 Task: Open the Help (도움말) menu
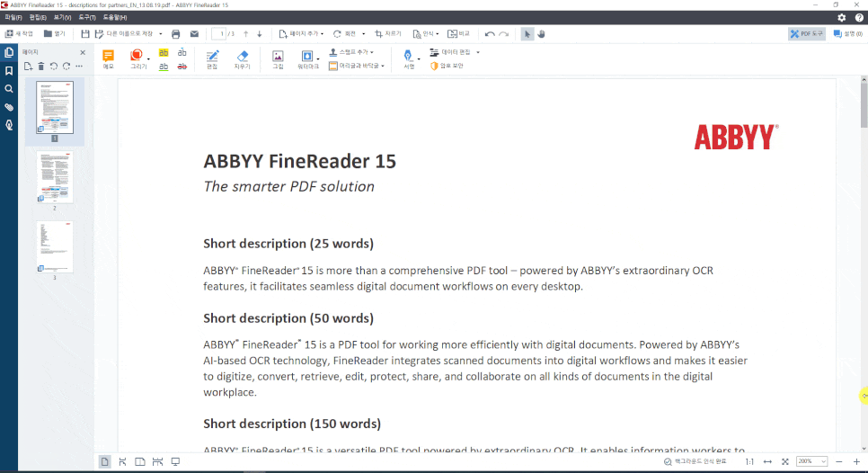[115, 18]
